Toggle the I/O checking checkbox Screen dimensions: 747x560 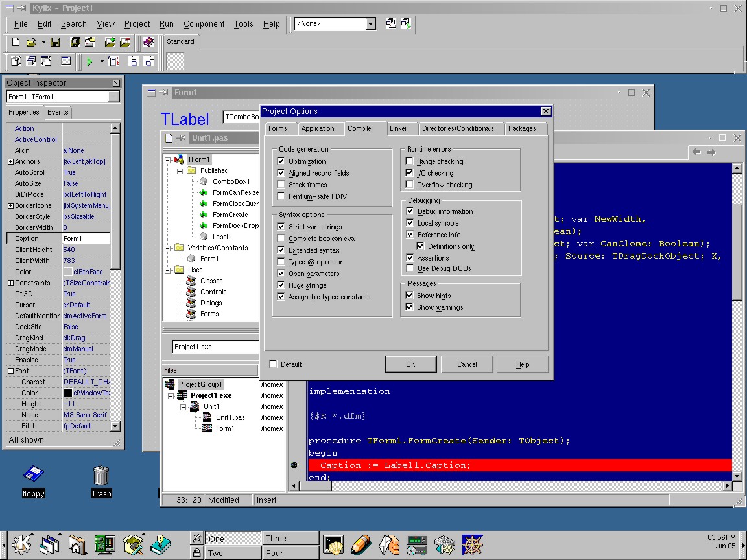[x=410, y=173]
